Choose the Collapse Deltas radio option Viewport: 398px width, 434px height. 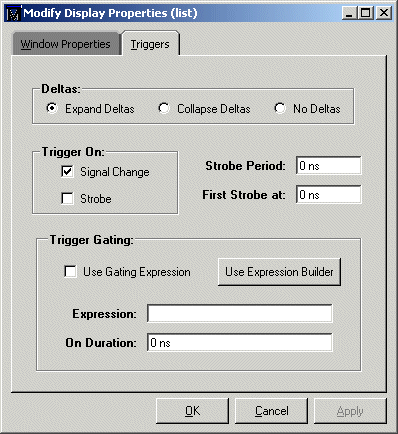click(x=164, y=108)
